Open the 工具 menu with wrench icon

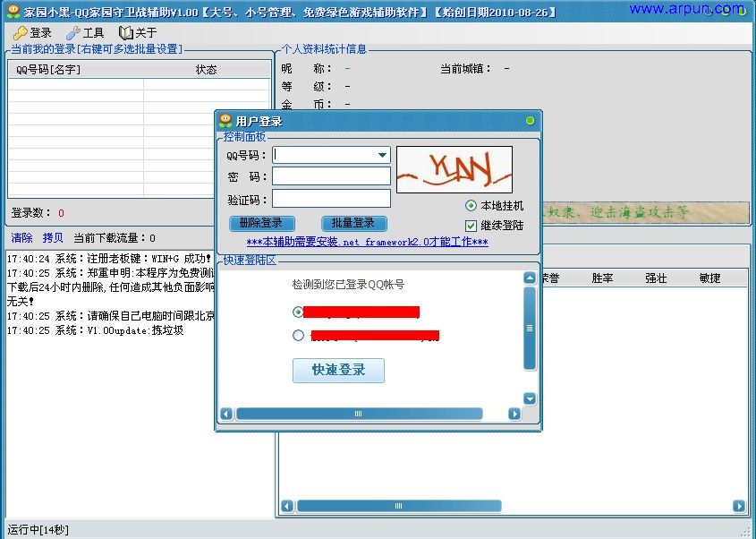tap(85, 33)
